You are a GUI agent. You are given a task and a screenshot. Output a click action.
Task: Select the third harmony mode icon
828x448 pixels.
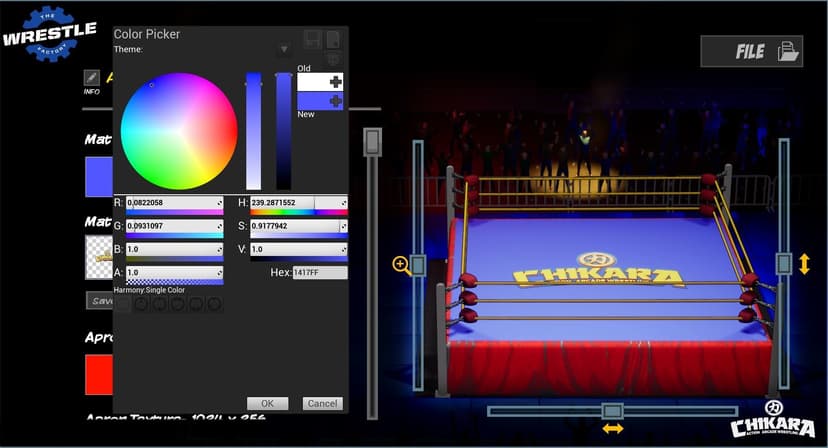[x=159, y=304]
